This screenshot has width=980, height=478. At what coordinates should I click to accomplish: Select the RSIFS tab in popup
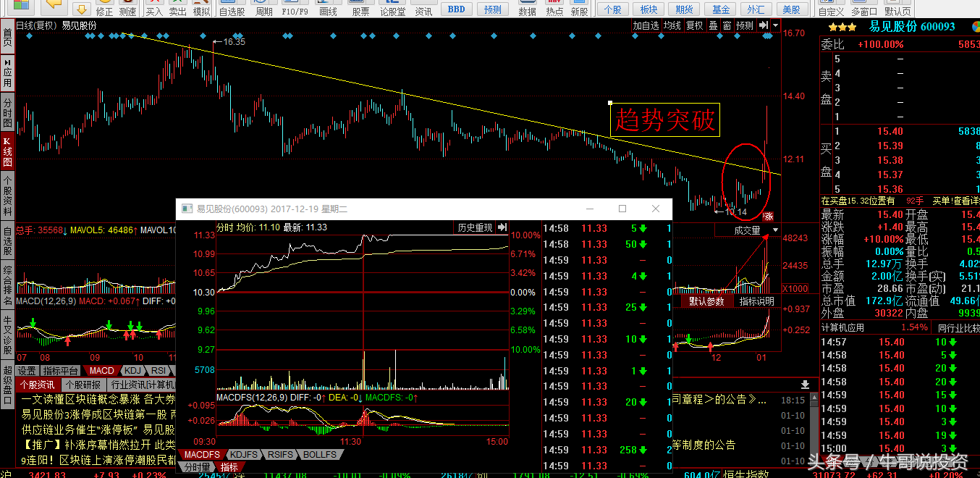pyautogui.click(x=281, y=454)
